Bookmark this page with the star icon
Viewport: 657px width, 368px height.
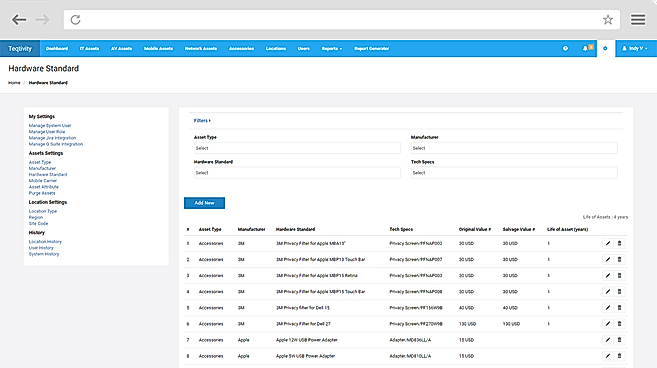point(608,20)
